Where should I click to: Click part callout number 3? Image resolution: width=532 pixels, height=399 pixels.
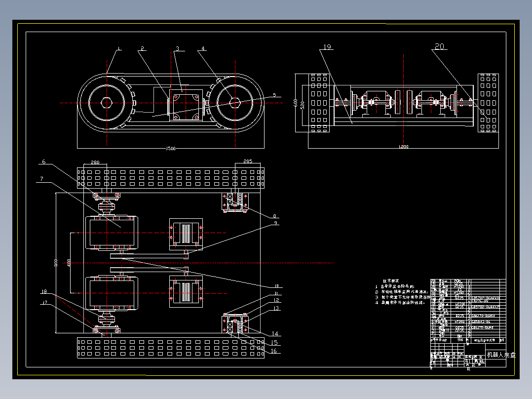177,49
